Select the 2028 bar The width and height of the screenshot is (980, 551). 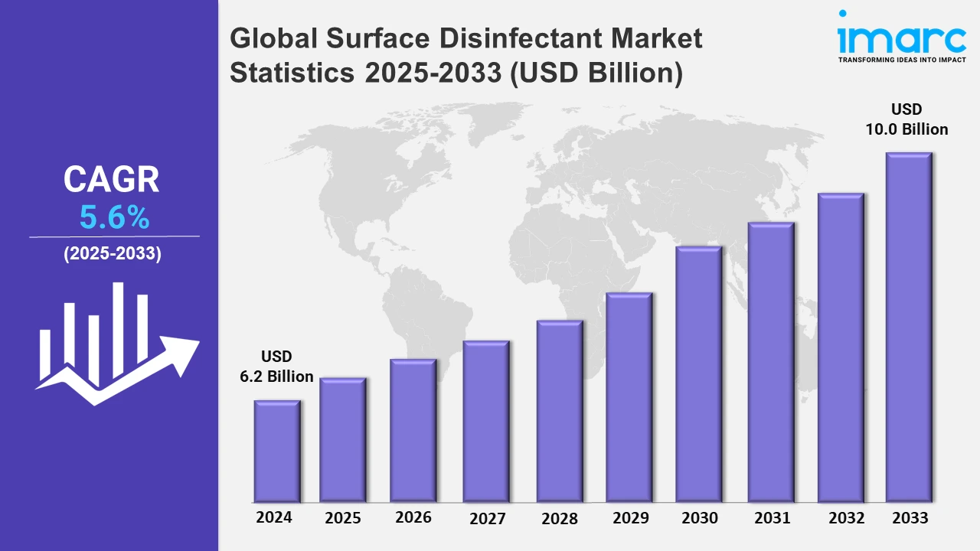[x=560, y=411]
